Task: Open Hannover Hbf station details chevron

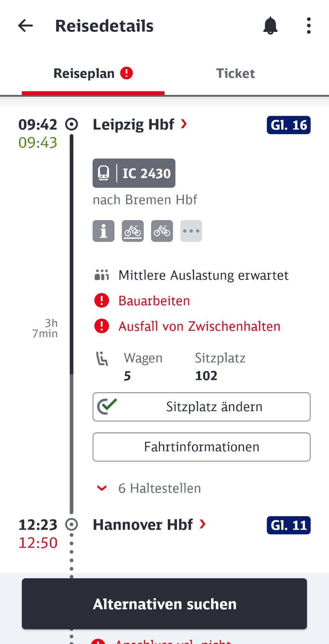Action: pos(202,524)
